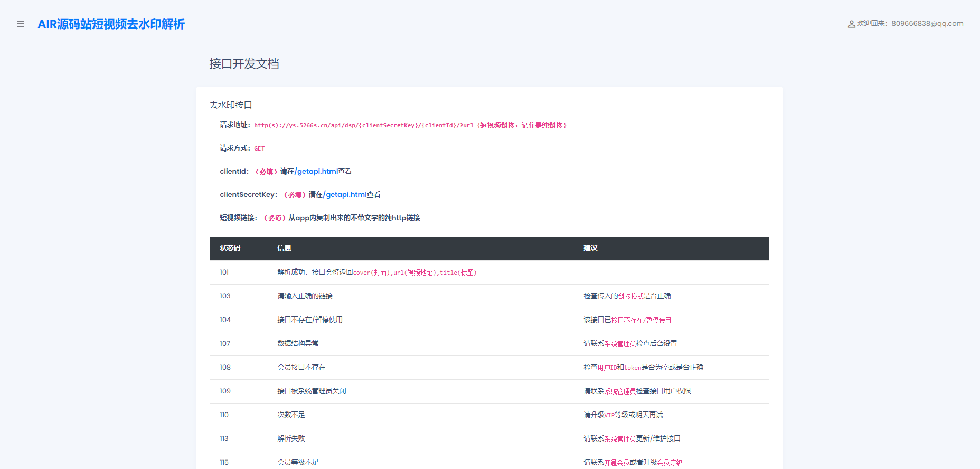Image resolution: width=980 pixels, height=469 pixels.
Task: Click the 请输入正确的链接 message
Action: coord(305,296)
